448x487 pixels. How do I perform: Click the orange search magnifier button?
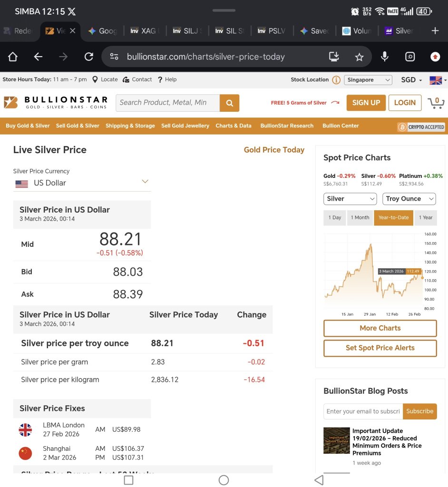coord(229,103)
